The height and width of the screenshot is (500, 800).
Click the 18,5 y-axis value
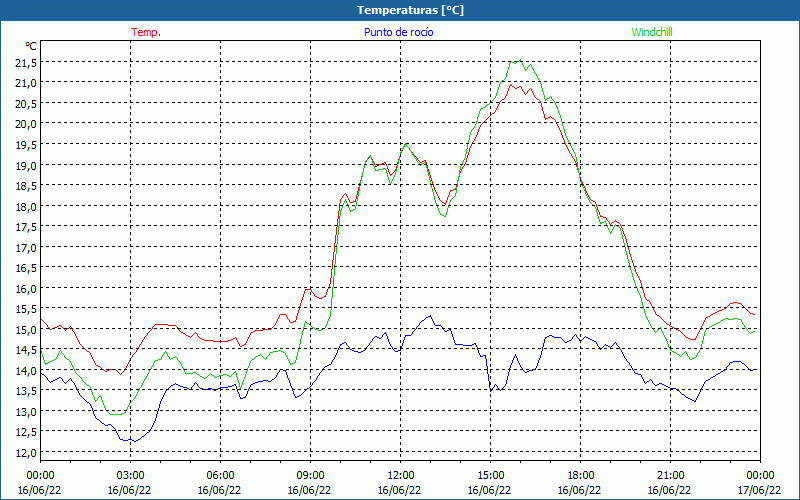click(26, 185)
